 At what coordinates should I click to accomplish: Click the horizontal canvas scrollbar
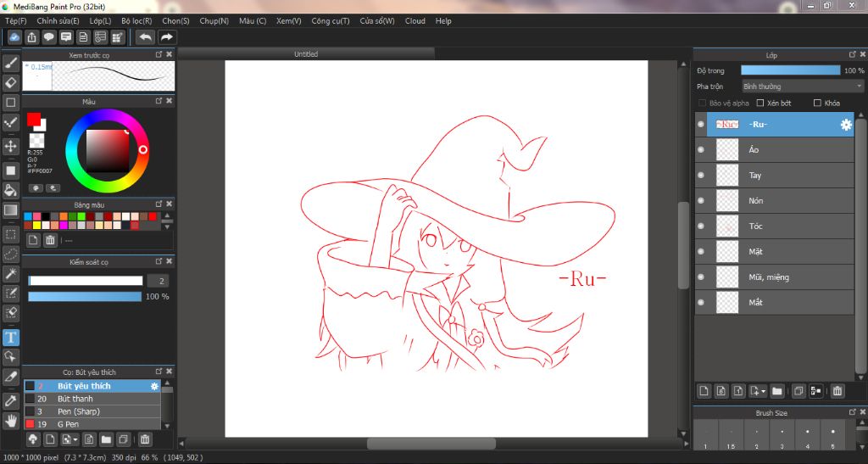(431, 444)
